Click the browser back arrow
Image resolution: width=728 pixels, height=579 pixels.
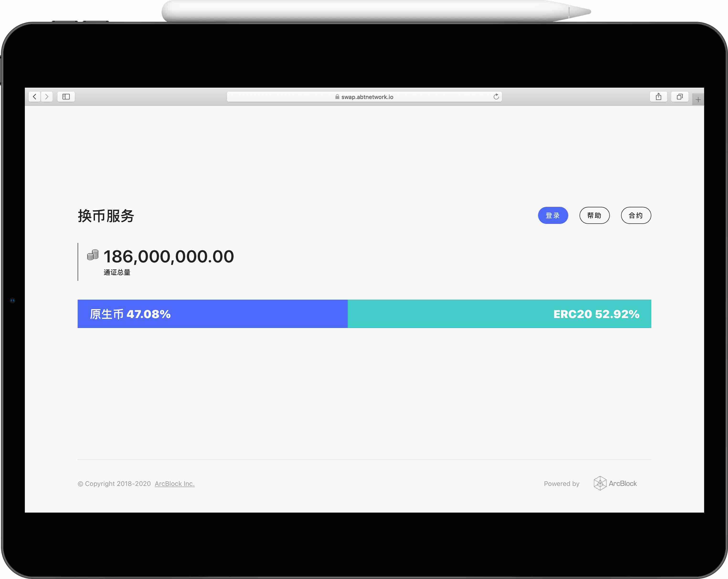[34, 96]
